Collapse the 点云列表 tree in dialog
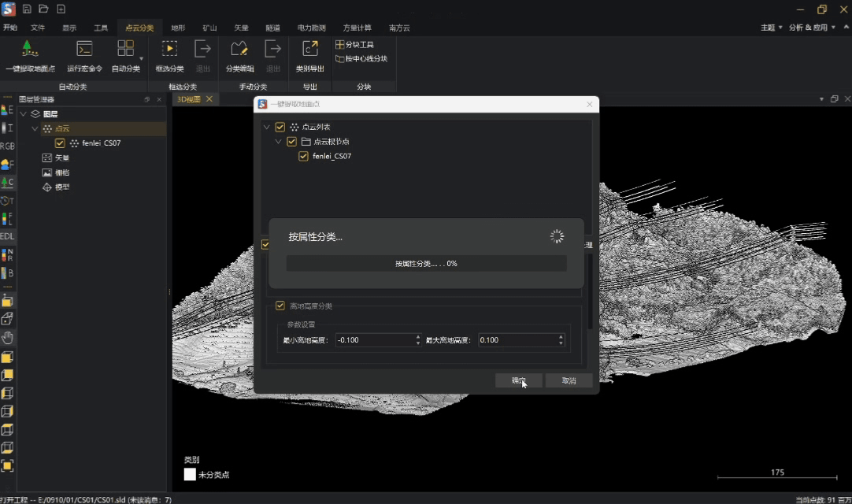Viewport: 852px width, 504px height. point(267,127)
